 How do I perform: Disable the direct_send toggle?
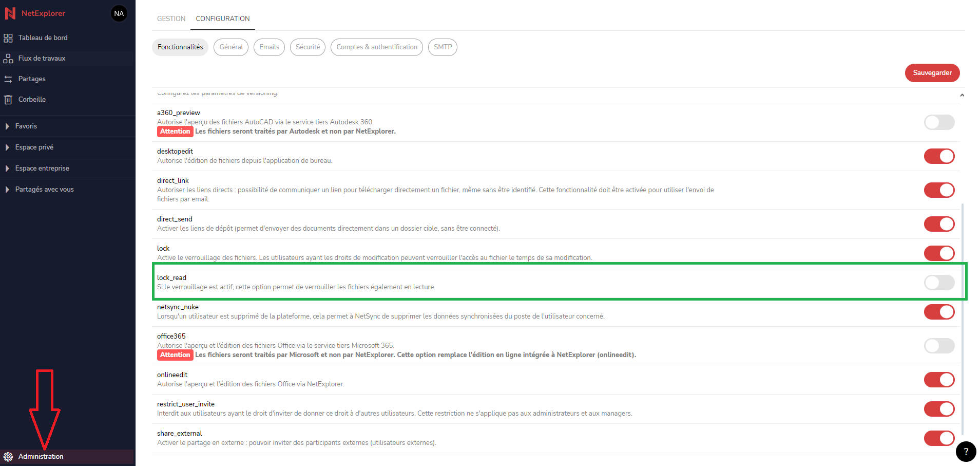click(939, 224)
